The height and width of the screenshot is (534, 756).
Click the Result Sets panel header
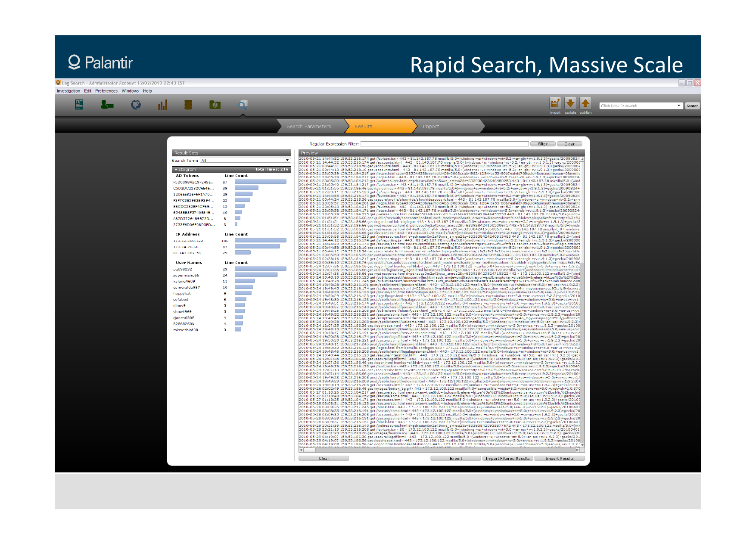coord(231,153)
